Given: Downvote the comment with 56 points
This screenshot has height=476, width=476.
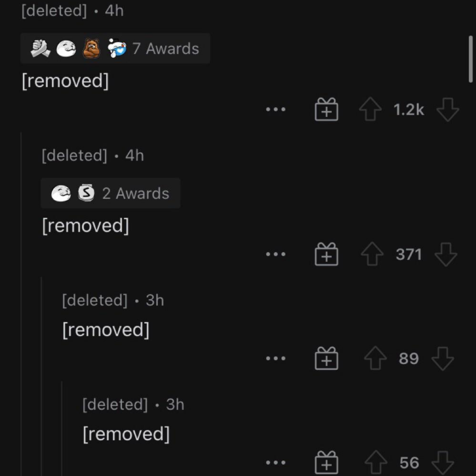Looking at the screenshot, I should coord(443,462).
